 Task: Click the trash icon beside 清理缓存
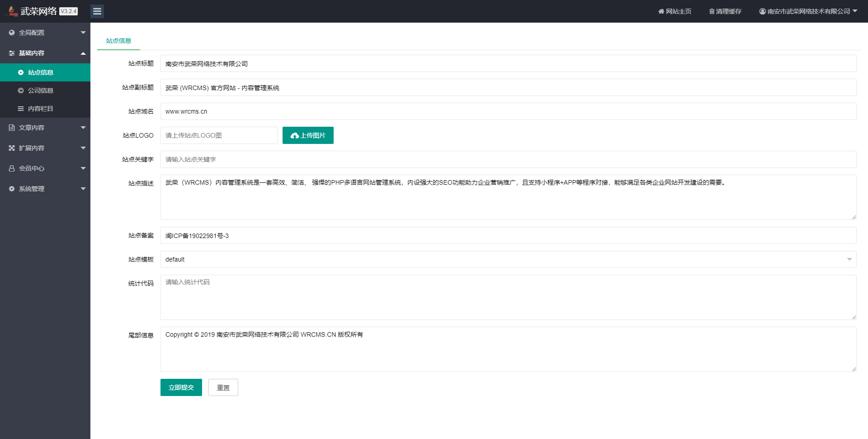pos(712,11)
